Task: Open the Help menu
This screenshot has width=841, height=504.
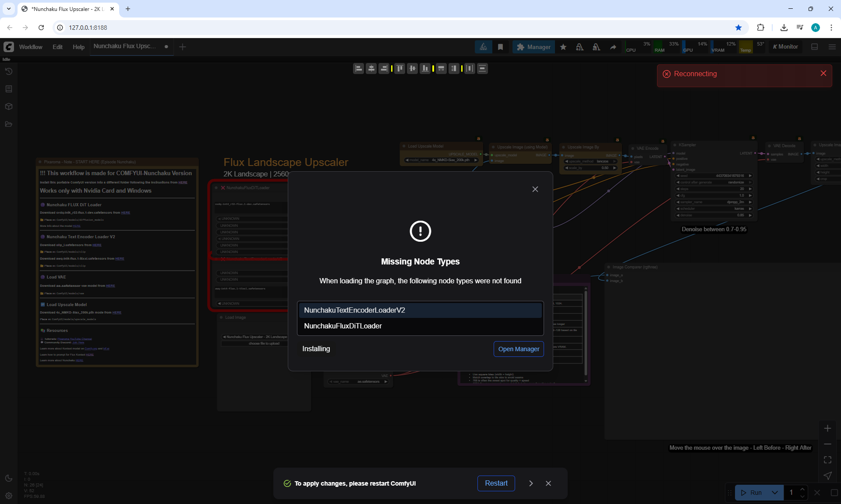Action: (78, 47)
